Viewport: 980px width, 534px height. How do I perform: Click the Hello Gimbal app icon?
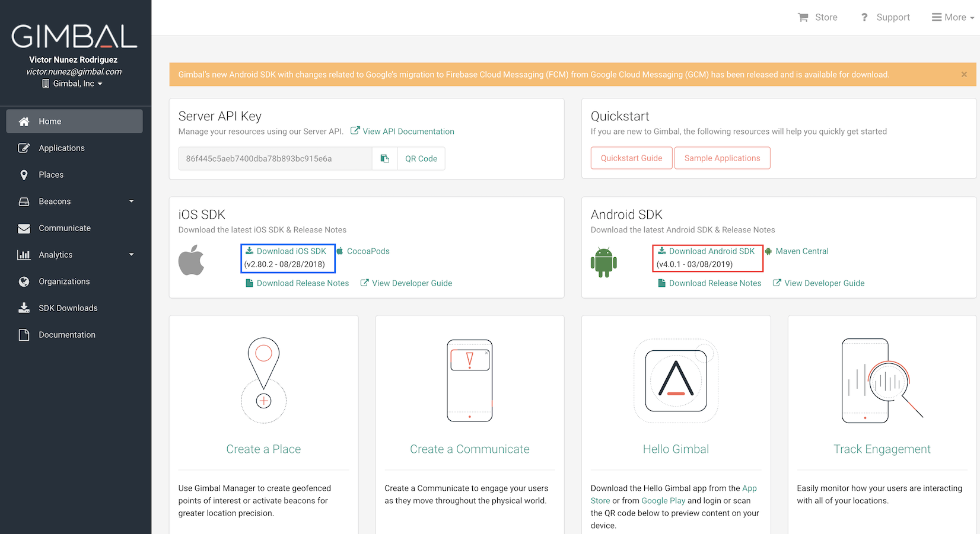tap(676, 380)
